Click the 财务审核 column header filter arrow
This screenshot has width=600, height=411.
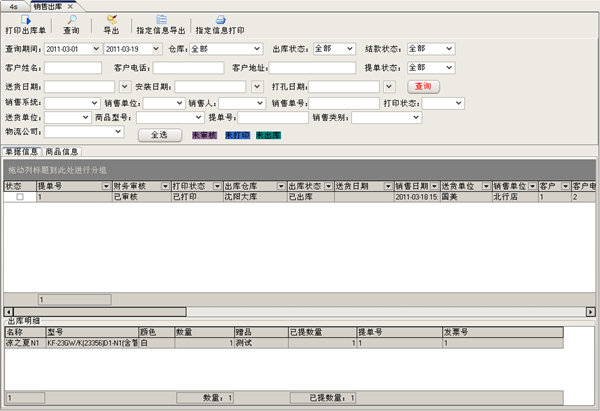(x=163, y=186)
